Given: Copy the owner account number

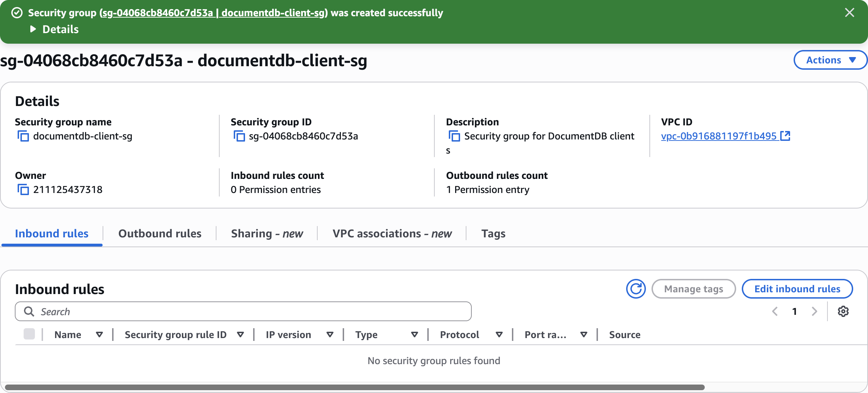Looking at the screenshot, I should (23, 189).
